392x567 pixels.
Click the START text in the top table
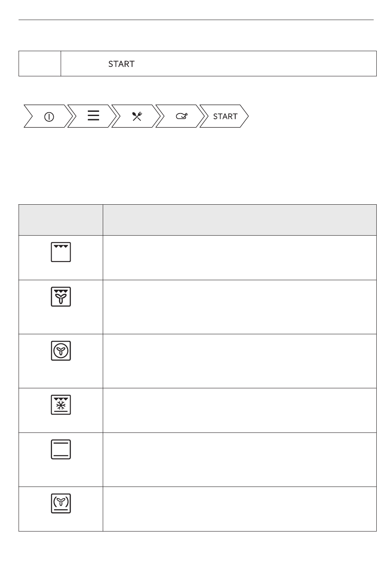(121, 64)
